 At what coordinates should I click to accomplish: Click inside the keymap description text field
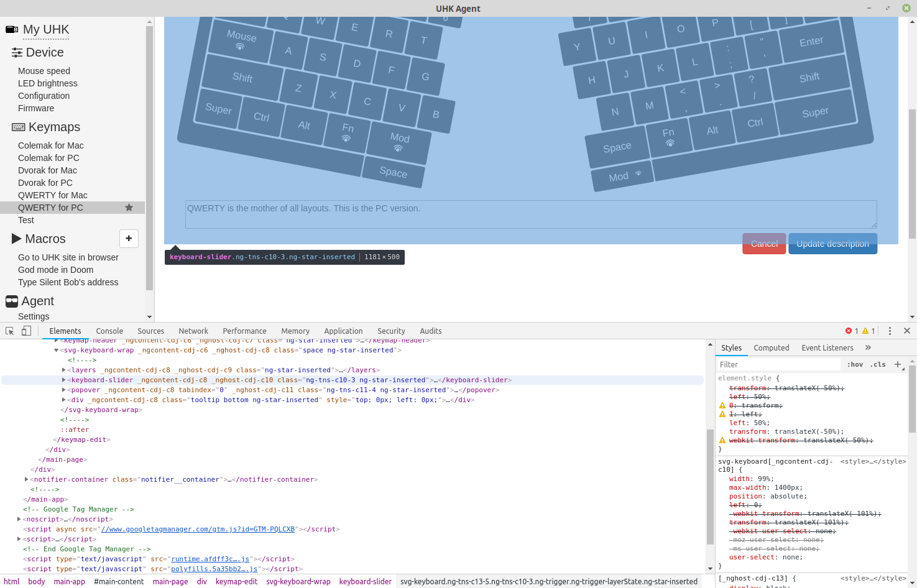coord(531,214)
